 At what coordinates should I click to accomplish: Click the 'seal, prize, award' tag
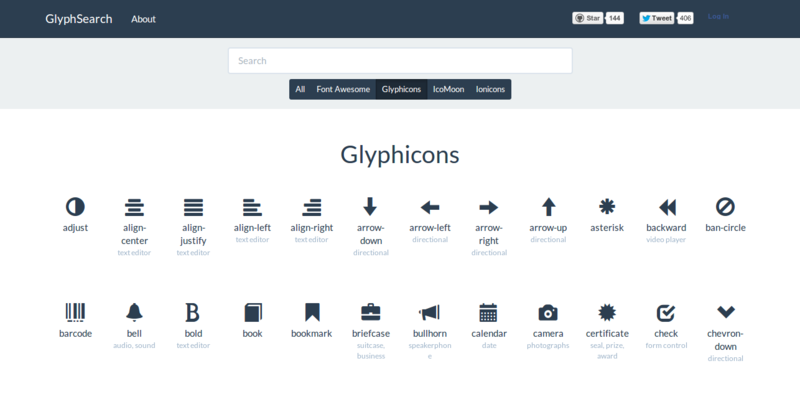[607, 351]
